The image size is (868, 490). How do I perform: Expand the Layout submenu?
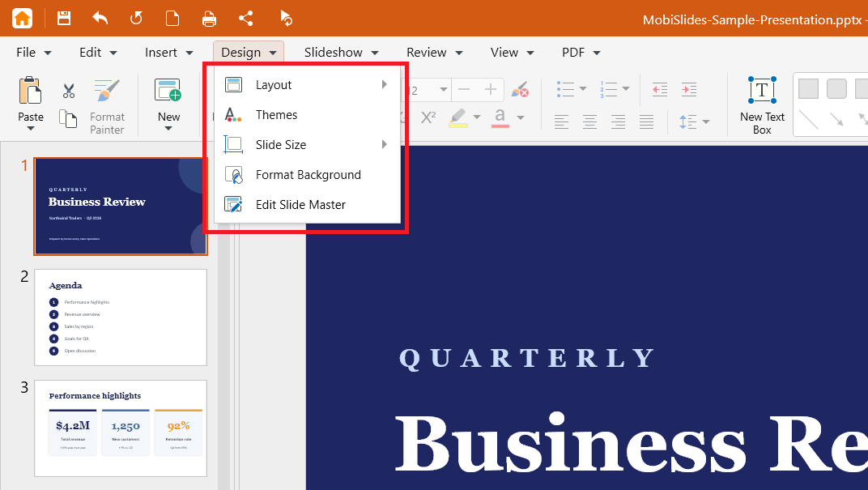coord(307,85)
